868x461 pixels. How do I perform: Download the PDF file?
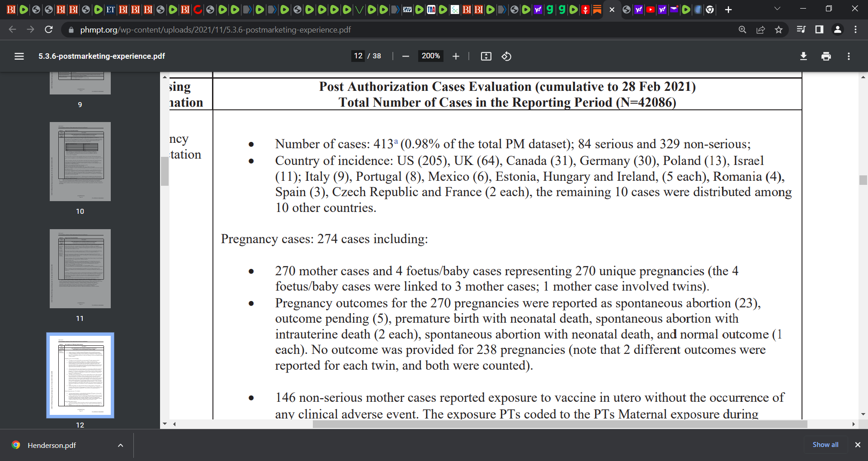pos(803,56)
